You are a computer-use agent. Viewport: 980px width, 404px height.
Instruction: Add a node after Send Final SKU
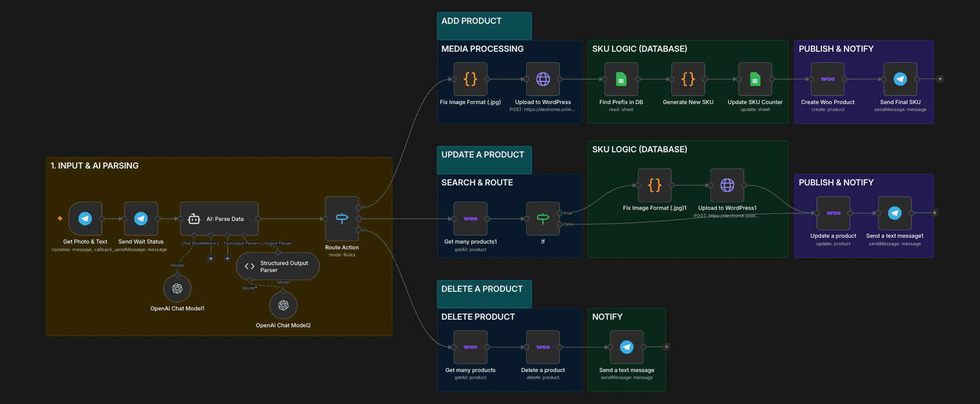[940, 79]
